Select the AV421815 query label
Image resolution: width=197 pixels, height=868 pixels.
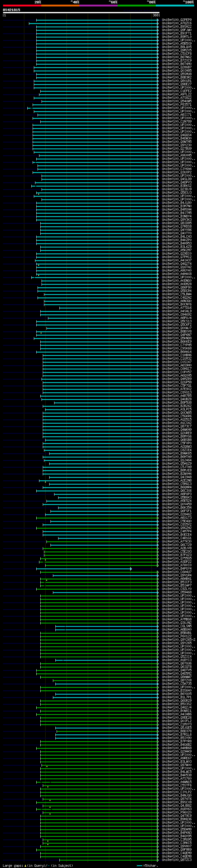click(11, 10)
